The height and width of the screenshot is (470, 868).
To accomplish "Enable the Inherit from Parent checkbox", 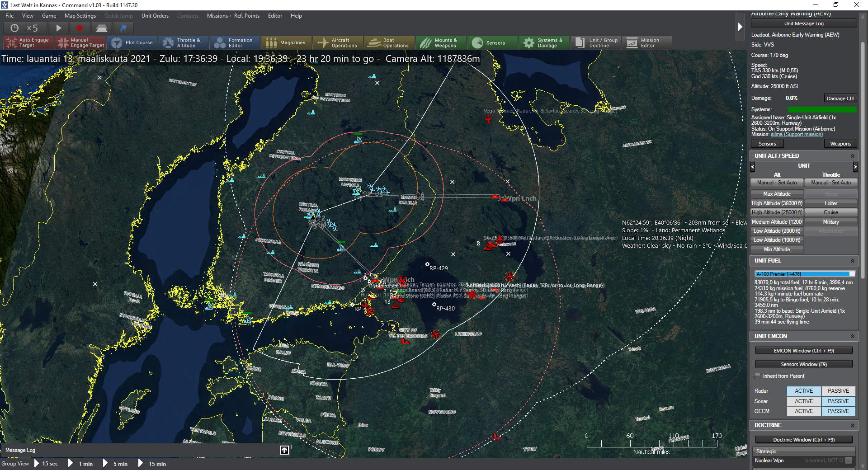I will pyautogui.click(x=757, y=376).
